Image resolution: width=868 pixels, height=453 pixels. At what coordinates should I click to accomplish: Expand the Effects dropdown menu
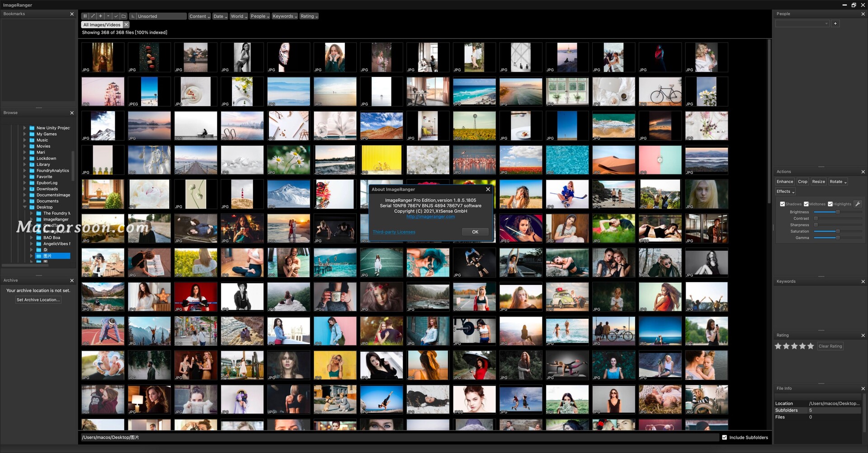click(x=785, y=191)
